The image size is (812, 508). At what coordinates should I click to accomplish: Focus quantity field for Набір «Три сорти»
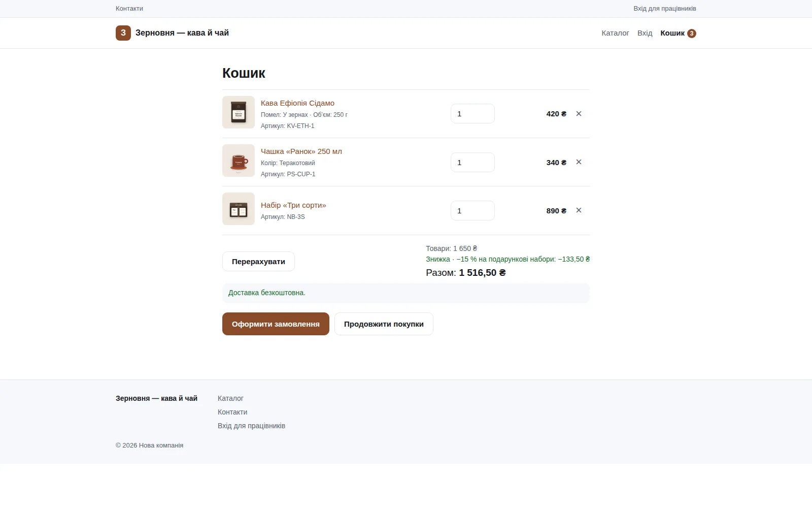[x=472, y=211]
